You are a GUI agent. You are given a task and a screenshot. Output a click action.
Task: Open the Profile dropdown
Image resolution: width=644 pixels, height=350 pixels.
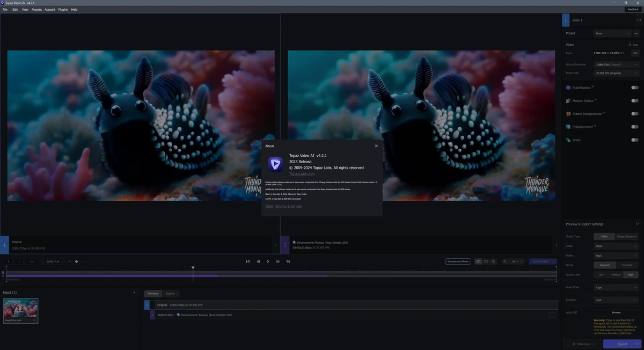(x=616, y=256)
